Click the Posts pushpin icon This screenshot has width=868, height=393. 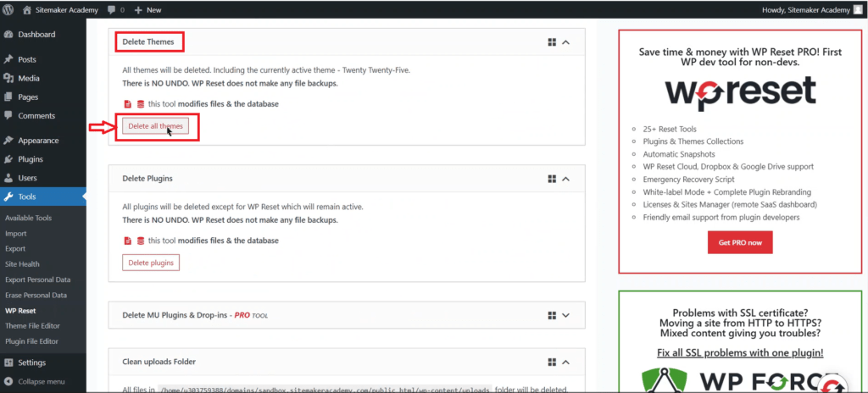tap(8, 59)
